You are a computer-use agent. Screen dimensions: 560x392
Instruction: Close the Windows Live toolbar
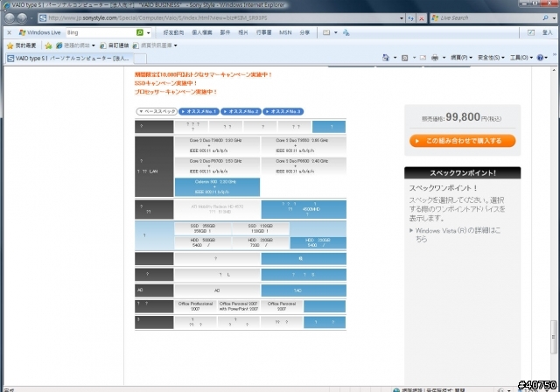10,32
